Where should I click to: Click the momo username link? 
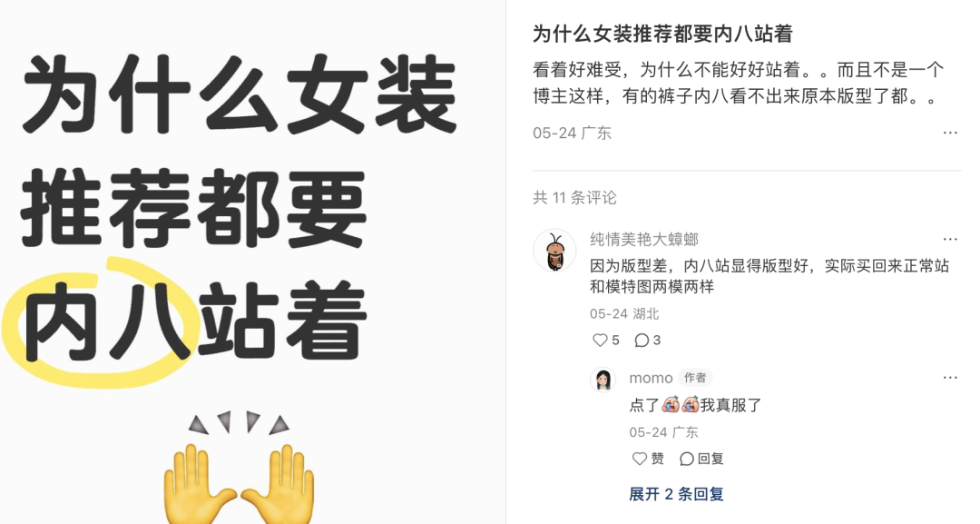click(x=651, y=378)
